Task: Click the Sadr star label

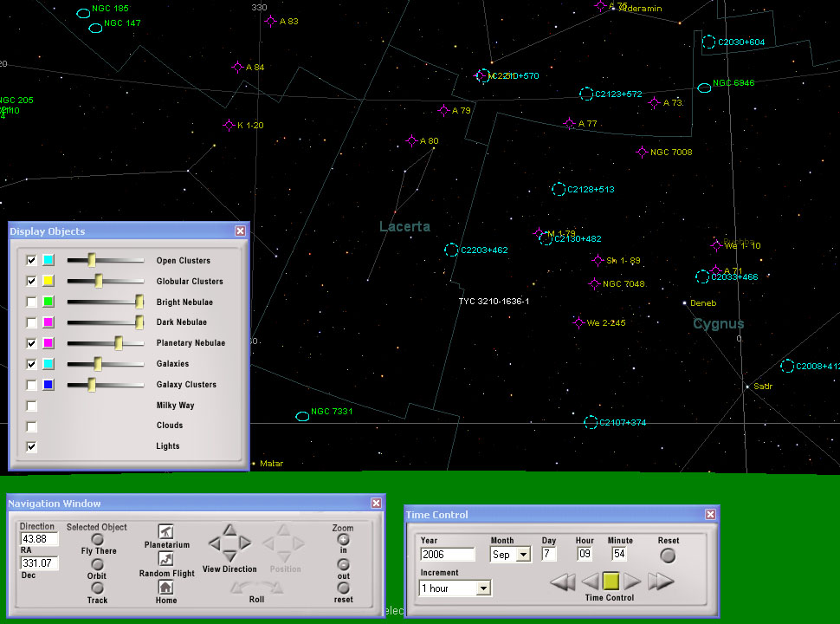Action: tap(763, 387)
